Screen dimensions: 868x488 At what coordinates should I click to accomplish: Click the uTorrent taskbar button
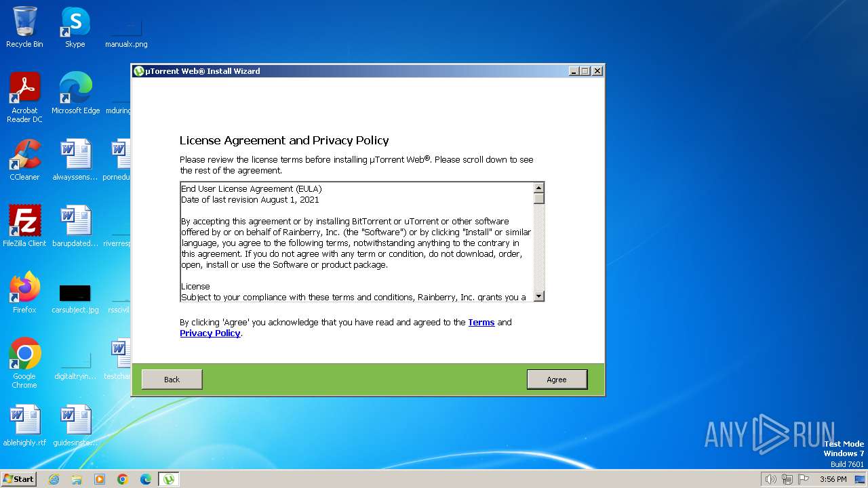[x=169, y=479]
